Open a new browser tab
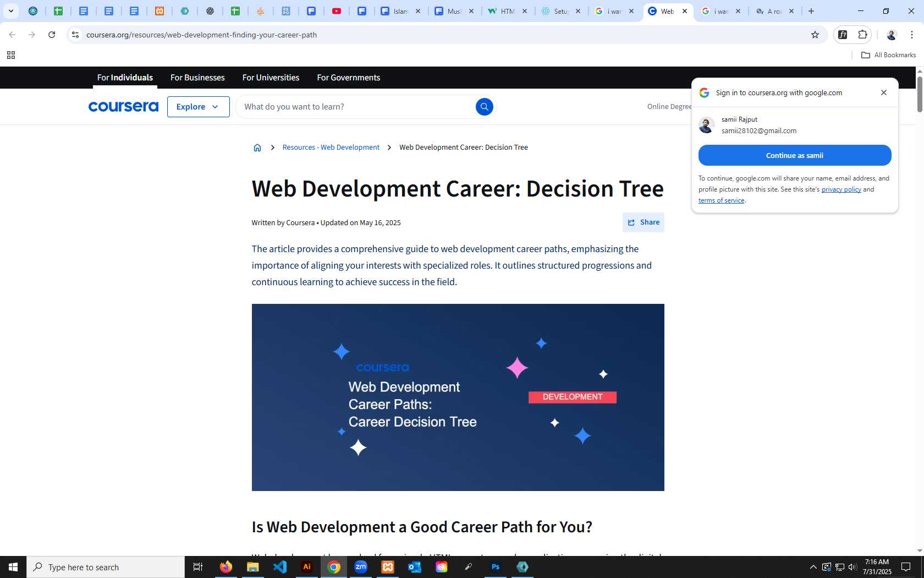The height and width of the screenshot is (578, 924). pyautogui.click(x=811, y=11)
